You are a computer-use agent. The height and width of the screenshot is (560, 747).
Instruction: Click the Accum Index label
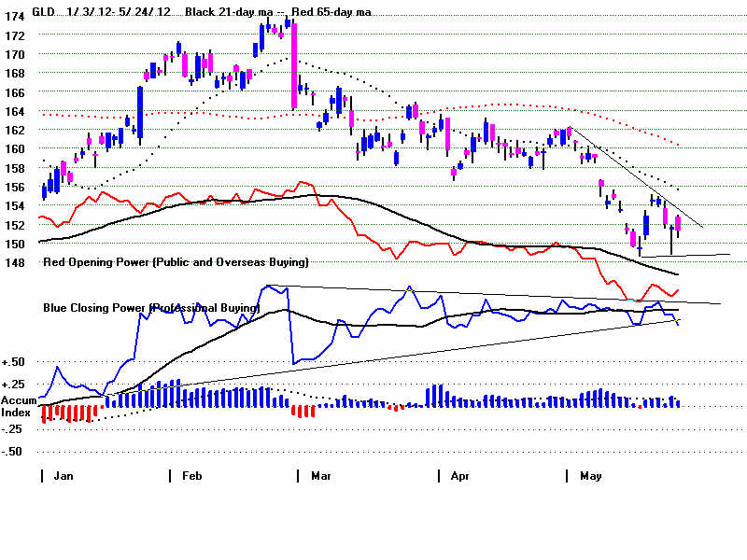(17, 405)
